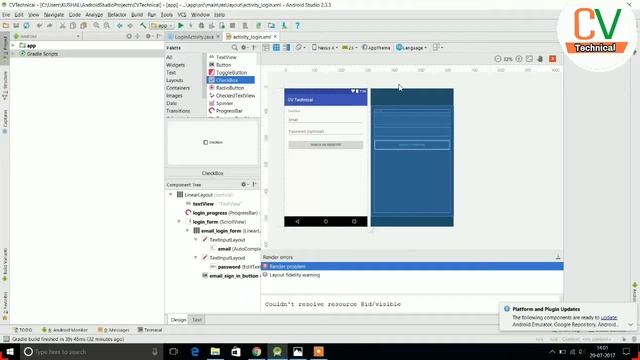
Task: Click the Windows search box on taskbar
Action: click(x=91, y=351)
